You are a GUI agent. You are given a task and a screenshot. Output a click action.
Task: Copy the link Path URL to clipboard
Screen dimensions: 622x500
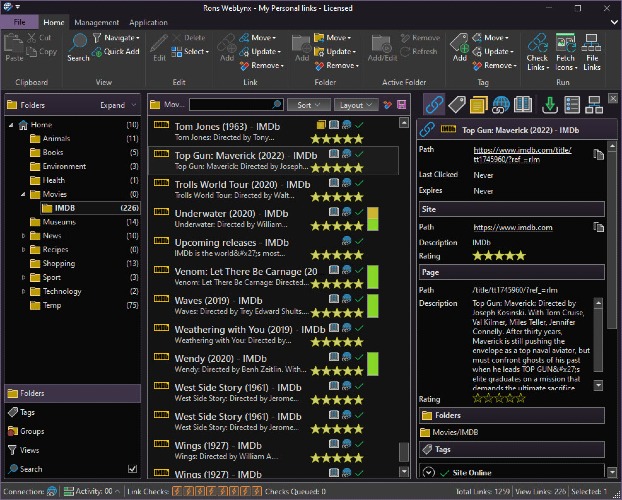point(598,154)
